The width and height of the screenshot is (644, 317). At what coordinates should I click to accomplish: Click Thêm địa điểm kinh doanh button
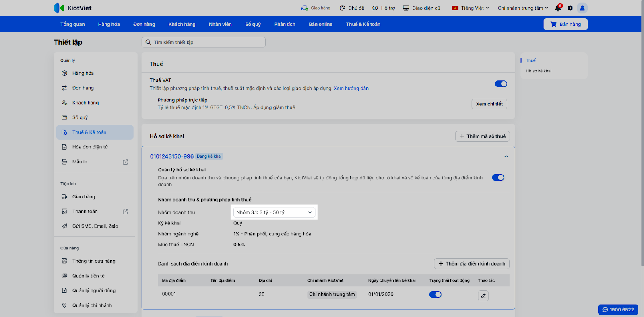472,264
